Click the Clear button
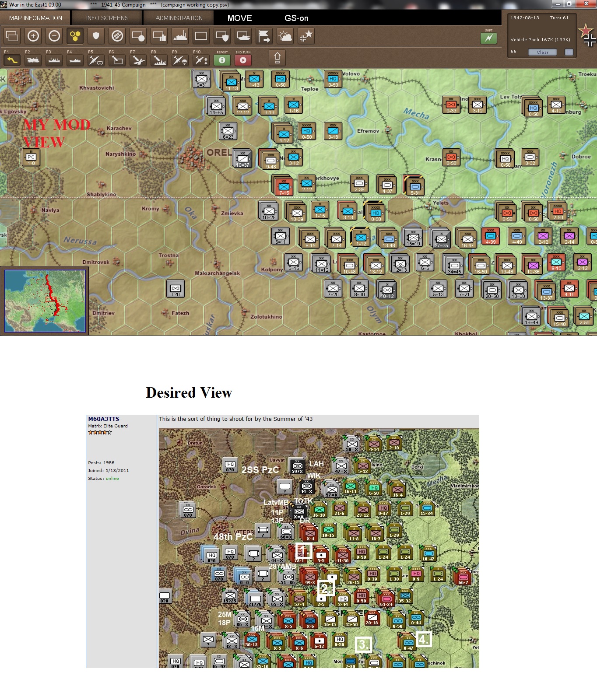Viewport: 597px width, 700px height. (543, 52)
